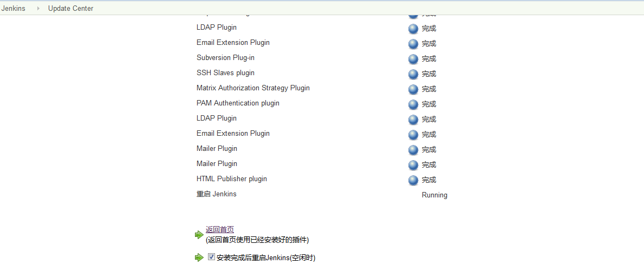This screenshot has width=644, height=271.
Task: Click status ball of Mailer Plugin above HTML Publisher
Action: point(413,165)
